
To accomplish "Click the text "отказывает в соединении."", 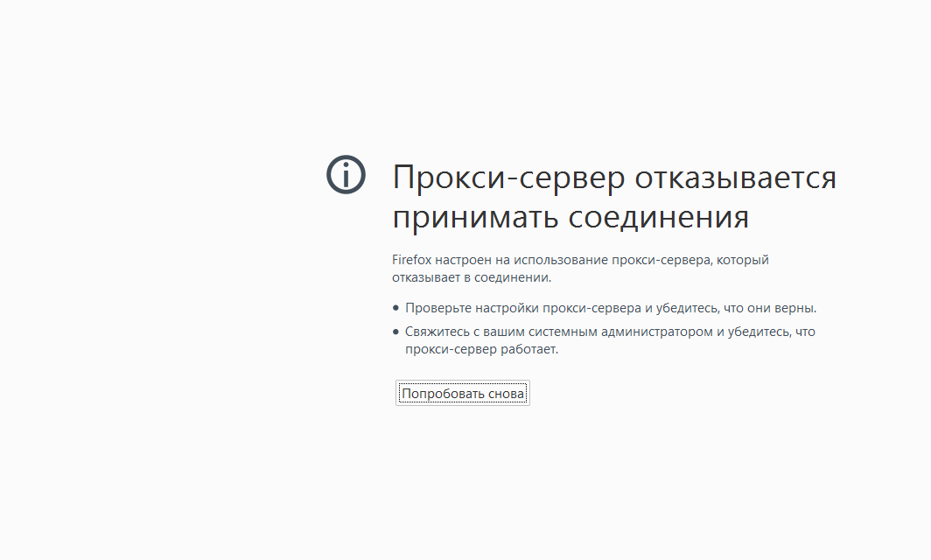I will 471,277.
